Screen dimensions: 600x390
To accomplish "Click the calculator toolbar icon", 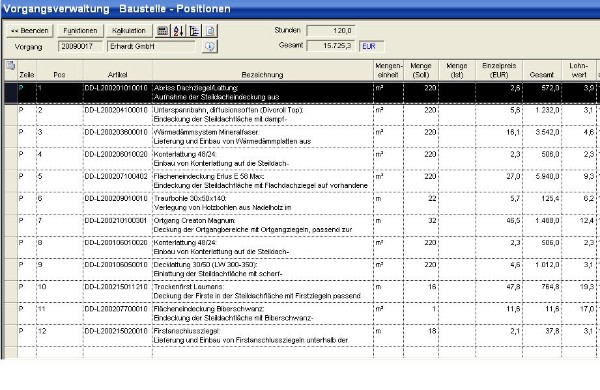I will coord(163,31).
